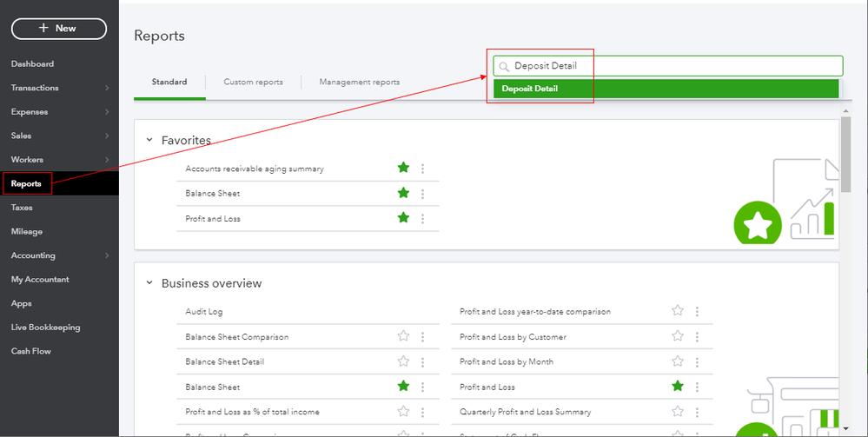The width and height of the screenshot is (868, 437).
Task: Open more options for Profit and Loss by Customer
Action: 697,336
